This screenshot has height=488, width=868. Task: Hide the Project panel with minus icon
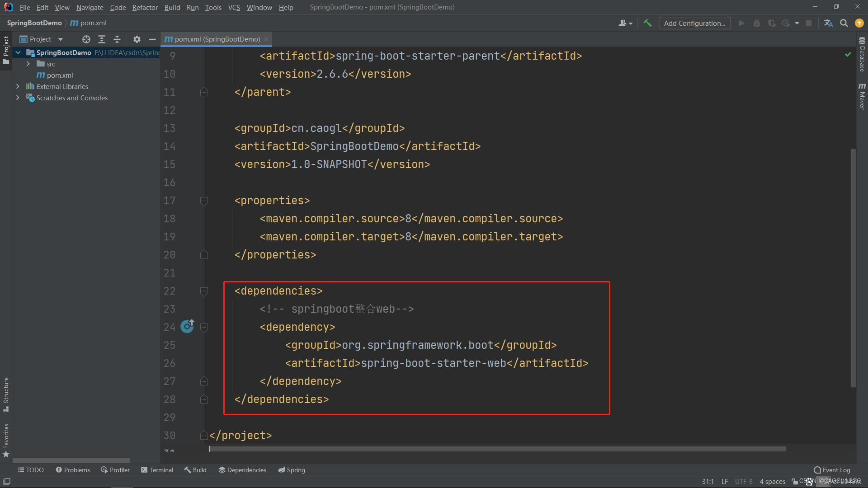(152, 39)
